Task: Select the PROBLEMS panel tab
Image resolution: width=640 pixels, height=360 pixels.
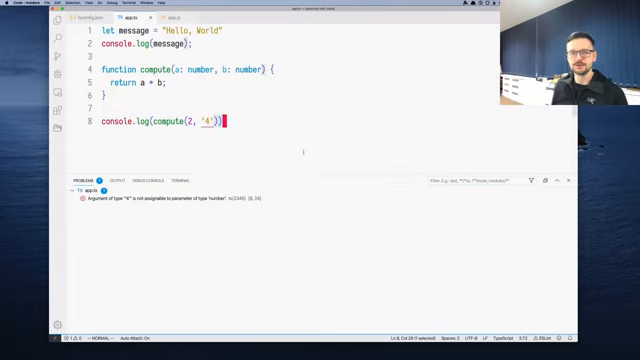Action: point(83,180)
